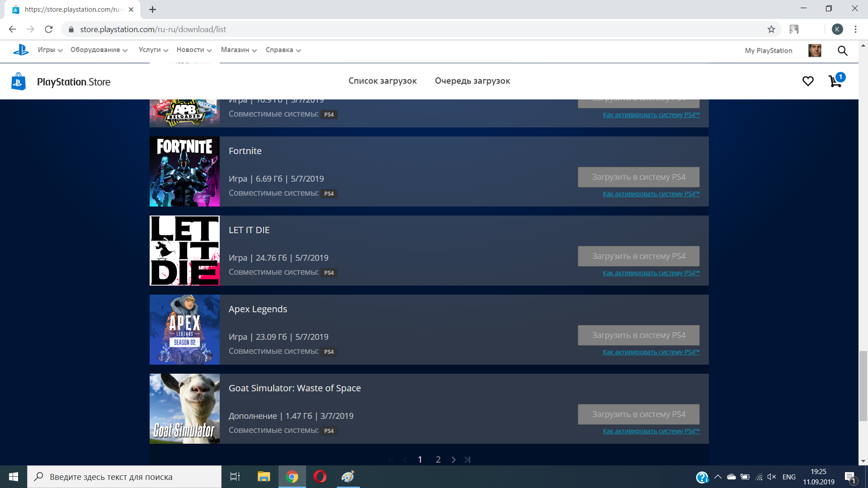The height and width of the screenshot is (488, 868).
Task: Launch File Explorer from the taskbar
Action: point(264,477)
